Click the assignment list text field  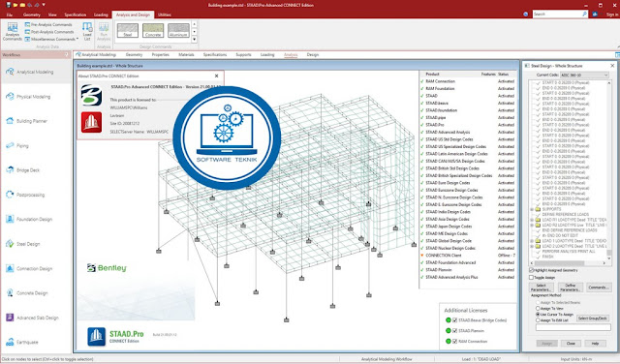coord(573,327)
